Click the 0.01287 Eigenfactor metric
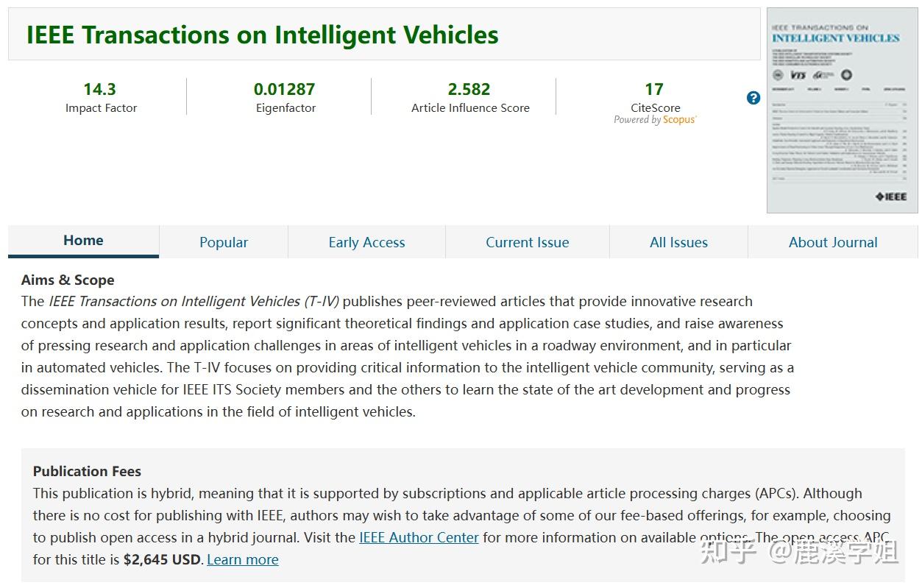Image resolution: width=922 pixels, height=588 pixels. 285,90
